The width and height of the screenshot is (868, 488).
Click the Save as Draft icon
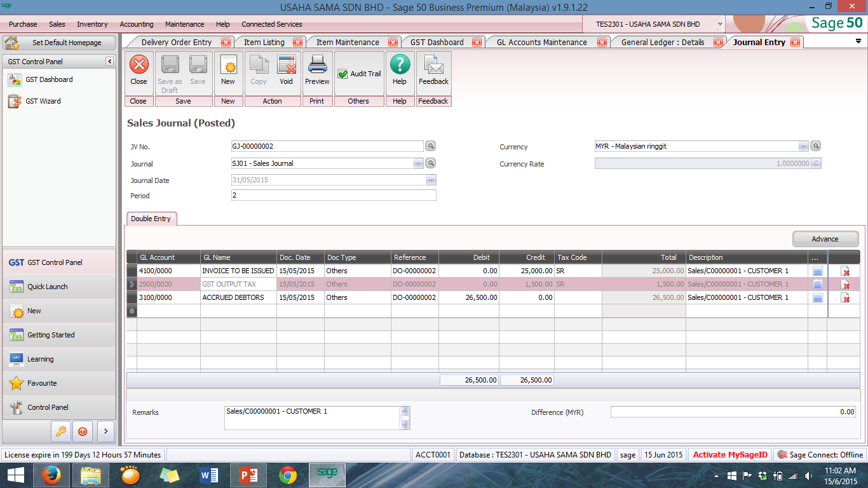[x=170, y=65]
